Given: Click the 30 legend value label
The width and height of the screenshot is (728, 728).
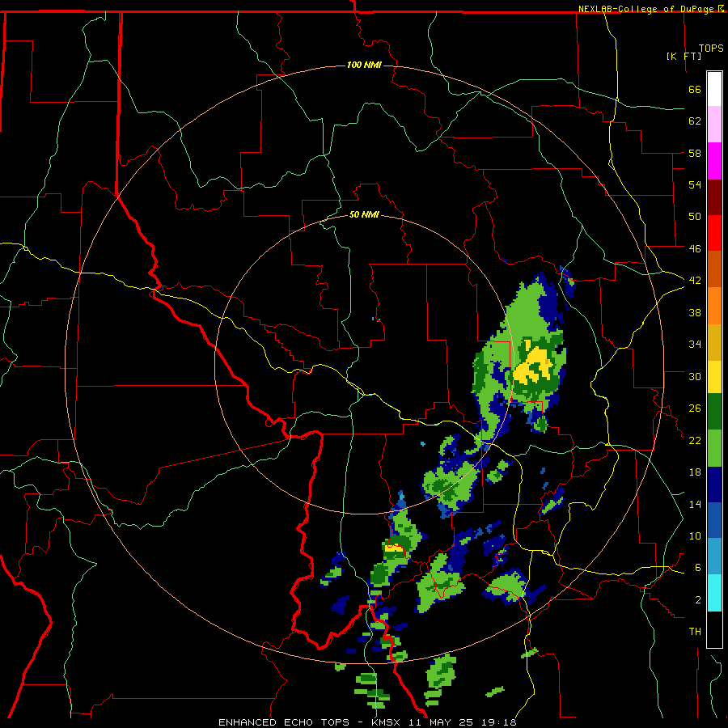Looking at the screenshot, I should (x=695, y=376).
